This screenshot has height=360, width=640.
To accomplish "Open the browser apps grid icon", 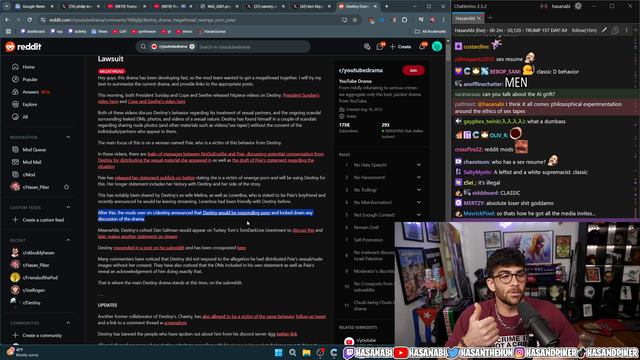I will [x=8, y=31].
